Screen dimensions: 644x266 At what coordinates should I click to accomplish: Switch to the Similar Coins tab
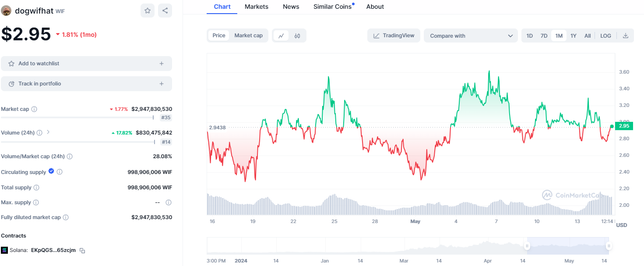coord(332,7)
